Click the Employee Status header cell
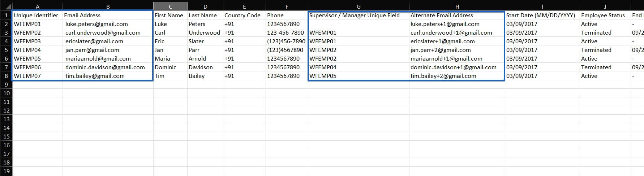Image resolution: width=644 pixels, height=176 pixels. point(603,15)
